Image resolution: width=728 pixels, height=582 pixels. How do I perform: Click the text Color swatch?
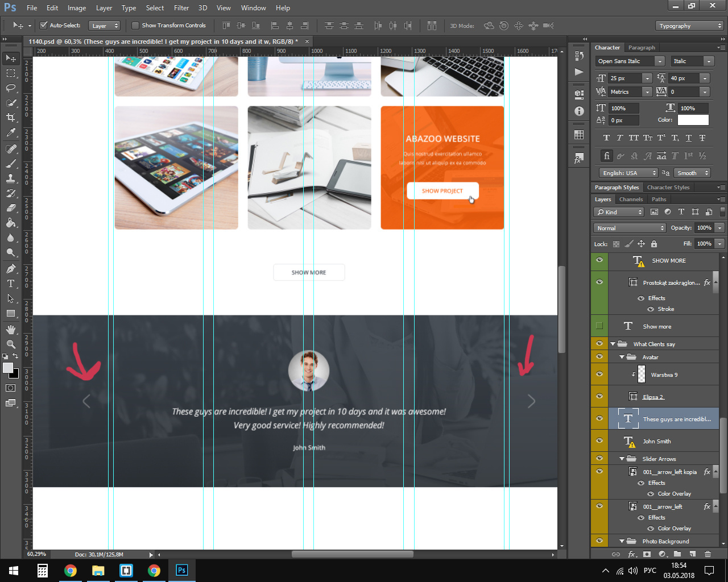click(693, 120)
